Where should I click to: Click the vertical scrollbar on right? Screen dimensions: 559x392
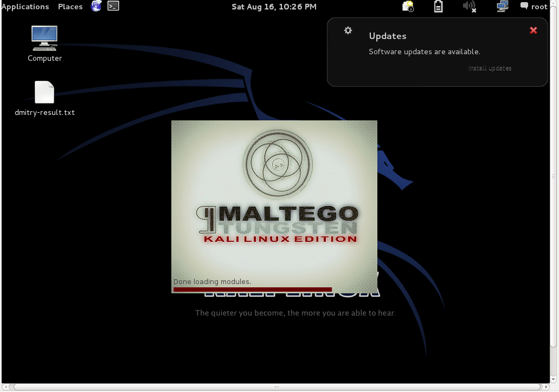pos(553,176)
